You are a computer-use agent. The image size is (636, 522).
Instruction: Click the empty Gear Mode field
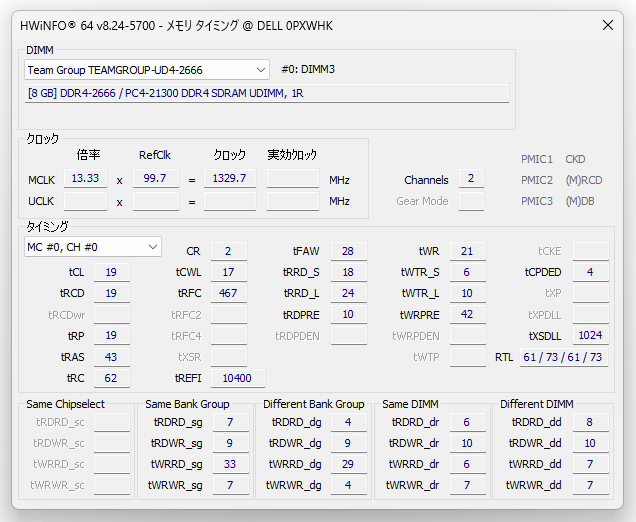tap(471, 201)
